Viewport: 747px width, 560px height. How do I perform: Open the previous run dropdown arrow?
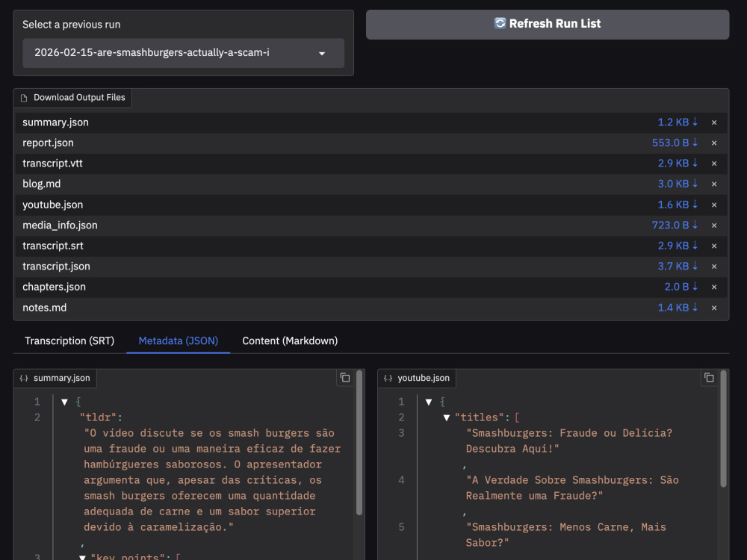pyautogui.click(x=322, y=53)
